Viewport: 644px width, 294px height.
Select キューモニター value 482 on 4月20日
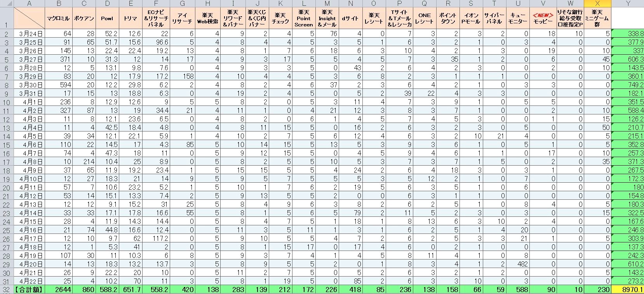tap(518, 264)
